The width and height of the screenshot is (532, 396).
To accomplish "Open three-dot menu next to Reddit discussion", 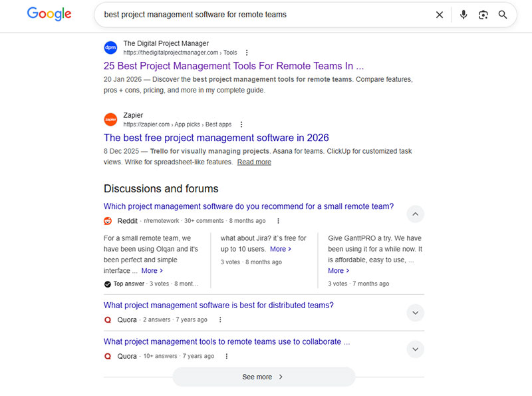I will pyautogui.click(x=278, y=221).
